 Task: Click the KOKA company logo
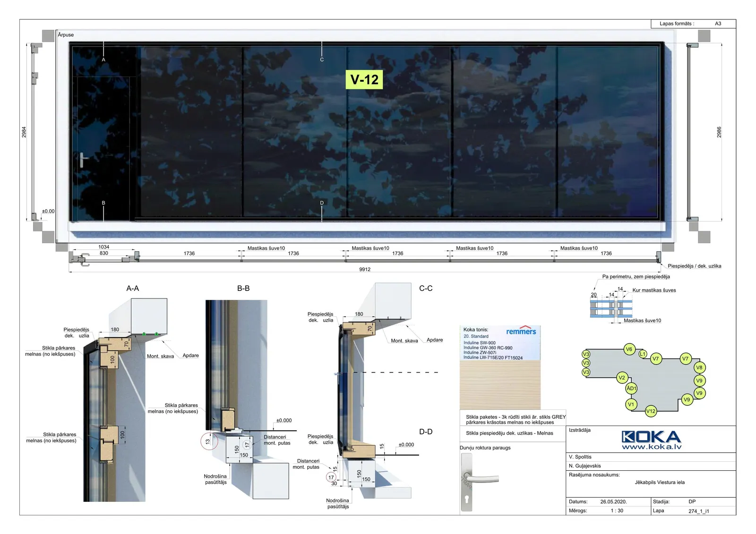coord(651,437)
